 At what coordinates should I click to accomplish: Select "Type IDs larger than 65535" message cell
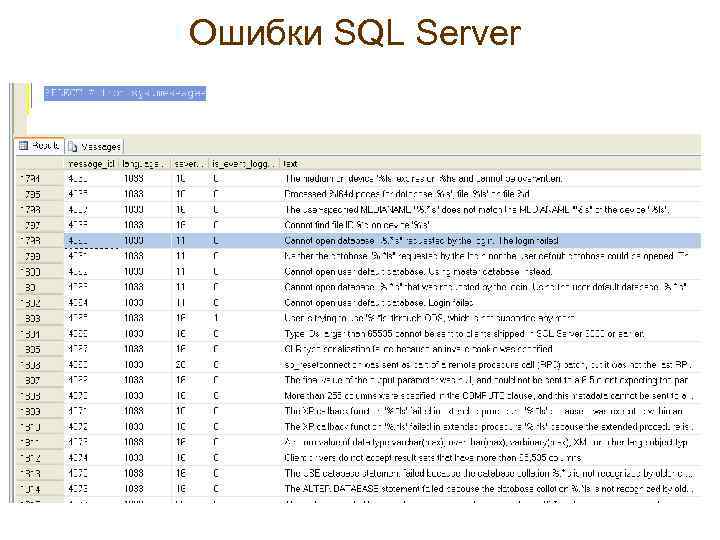coord(490,334)
